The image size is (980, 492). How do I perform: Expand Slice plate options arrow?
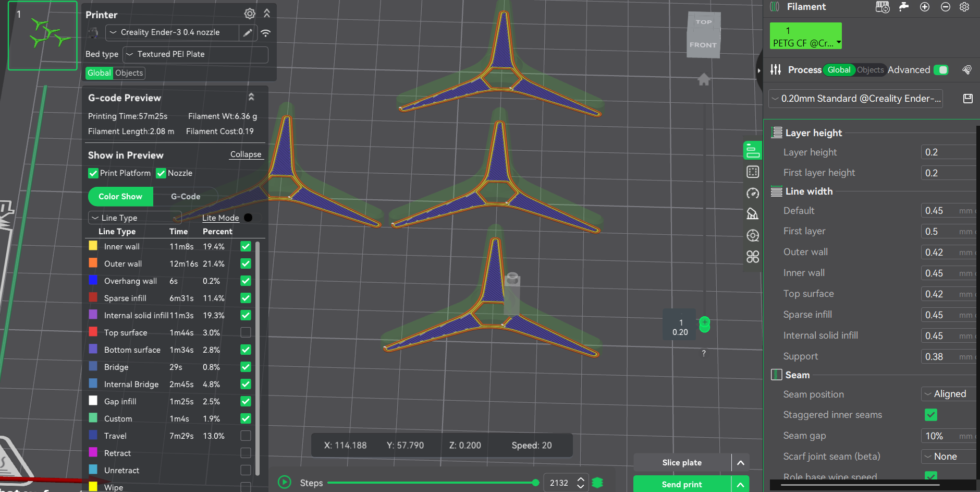click(740, 463)
